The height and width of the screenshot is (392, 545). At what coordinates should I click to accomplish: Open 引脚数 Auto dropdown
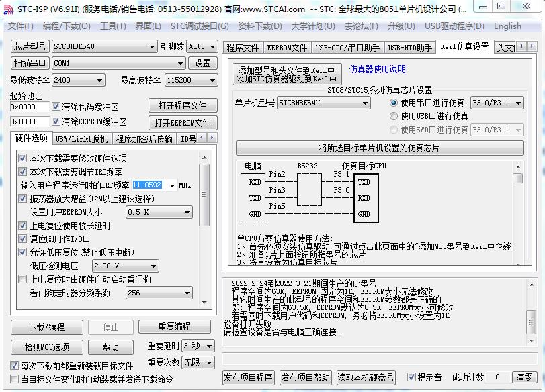point(202,46)
